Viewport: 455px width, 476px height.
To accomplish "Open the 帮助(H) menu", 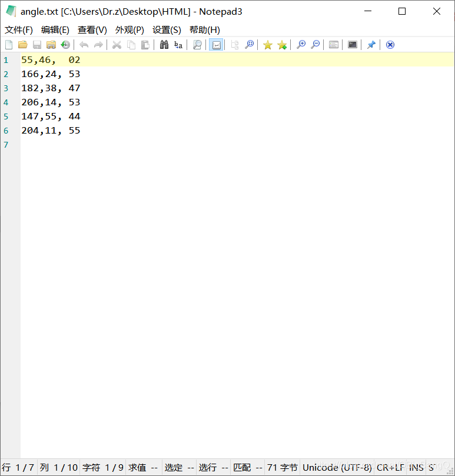I will [204, 30].
